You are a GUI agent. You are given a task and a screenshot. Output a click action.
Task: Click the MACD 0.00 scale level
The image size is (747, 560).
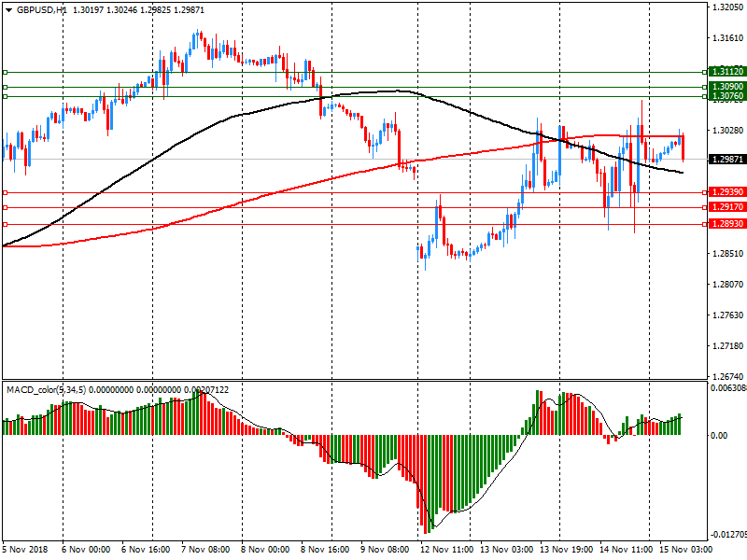721,436
